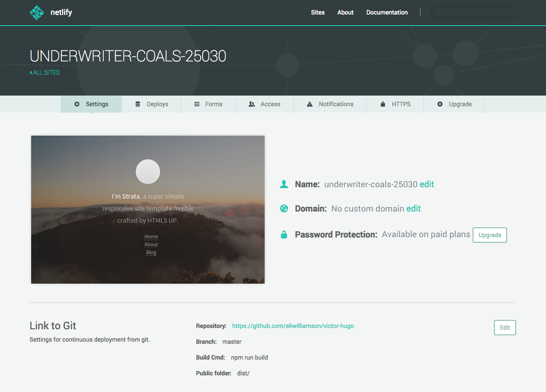The height and width of the screenshot is (392, 546).
Task: Click the Strata site preview thumbnail
Action: 148,209
